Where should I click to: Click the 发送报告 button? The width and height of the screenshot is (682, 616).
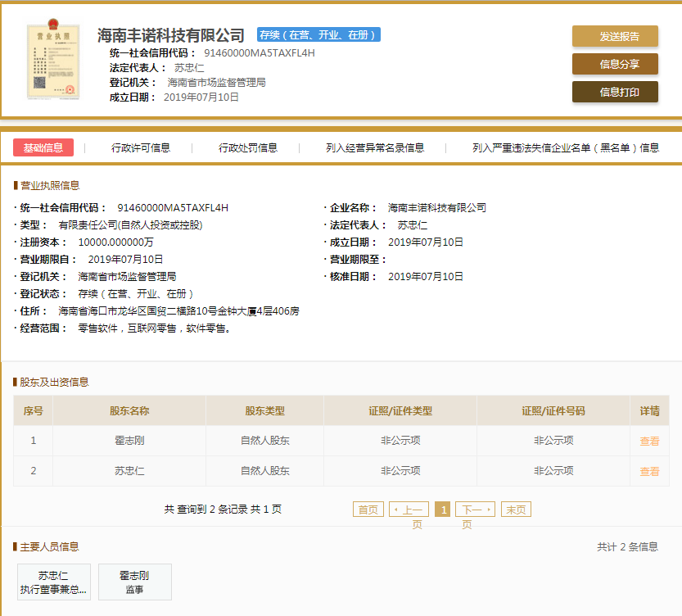pyautogui.click(x=614, y=36)
